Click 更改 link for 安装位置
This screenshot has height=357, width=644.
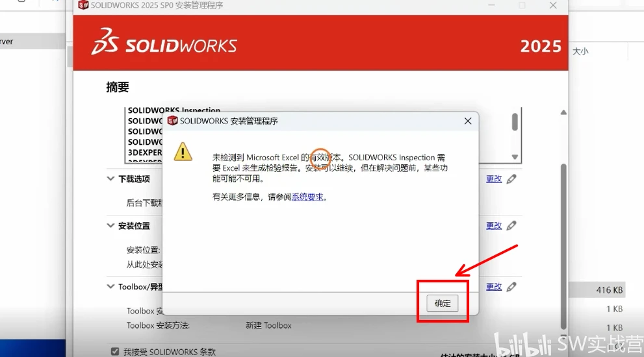click(x=494, y=226)
